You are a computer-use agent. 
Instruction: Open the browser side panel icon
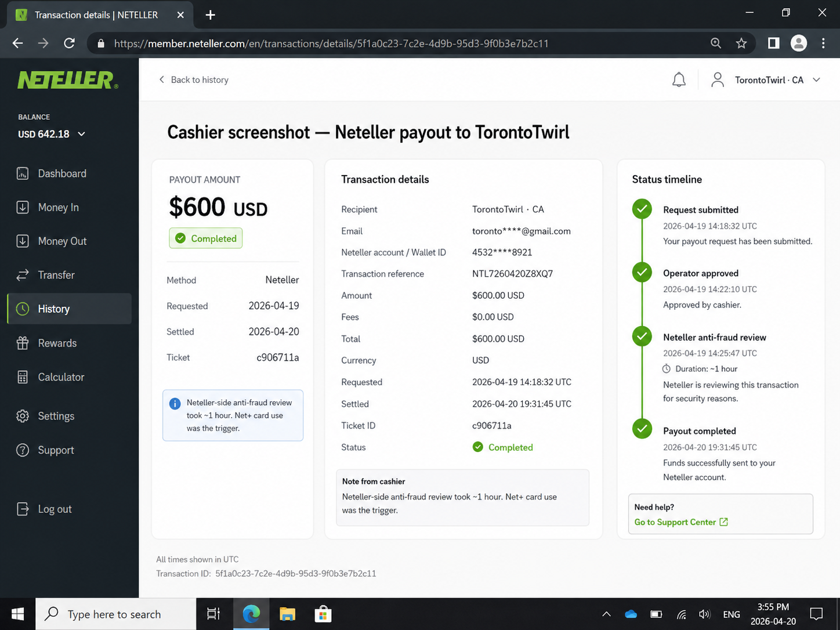773,43
